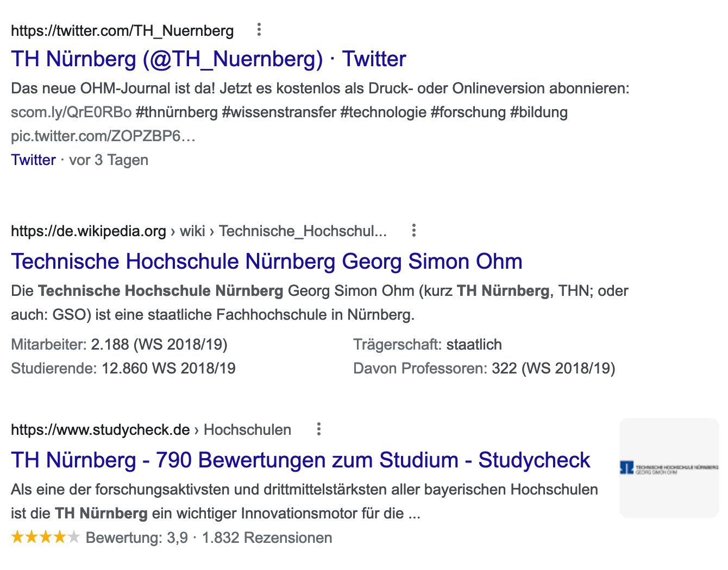Click the #thnürnberg hashtag
The image size is (728, 570).
coord(177,112)
